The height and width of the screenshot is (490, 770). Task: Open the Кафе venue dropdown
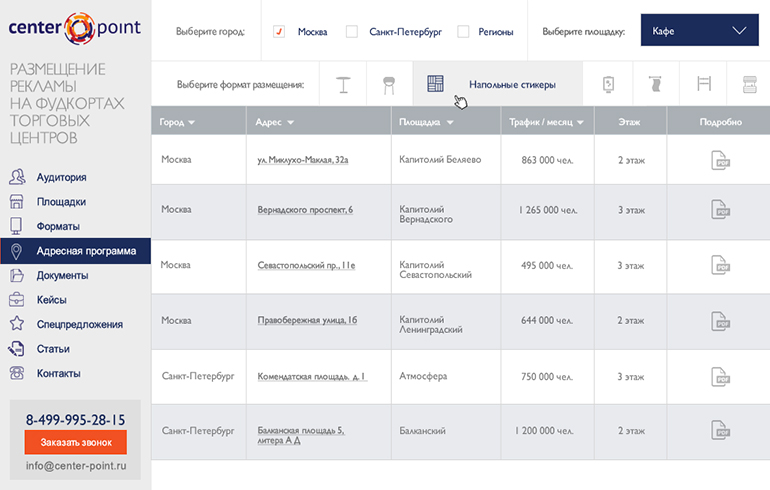699,30
